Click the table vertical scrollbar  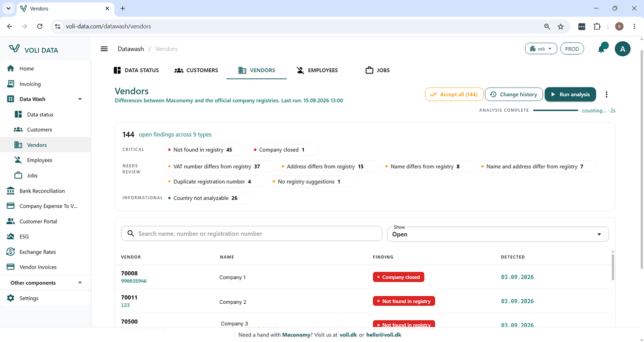[612, 267]
